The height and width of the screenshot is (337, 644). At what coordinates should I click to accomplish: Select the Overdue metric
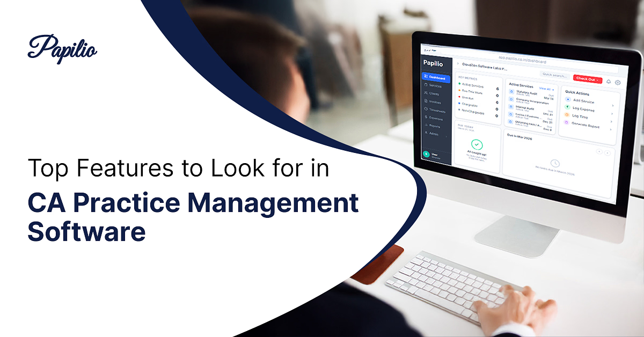tap(478, 99)
